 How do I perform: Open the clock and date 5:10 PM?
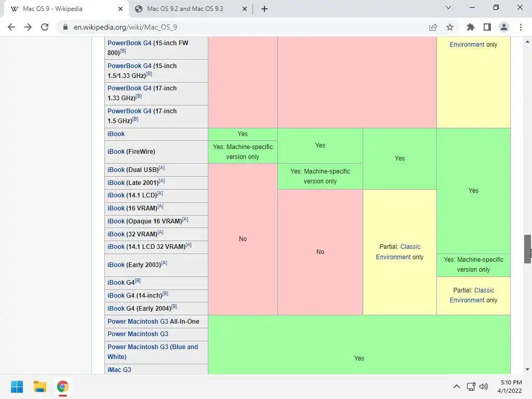click(511, 387)
